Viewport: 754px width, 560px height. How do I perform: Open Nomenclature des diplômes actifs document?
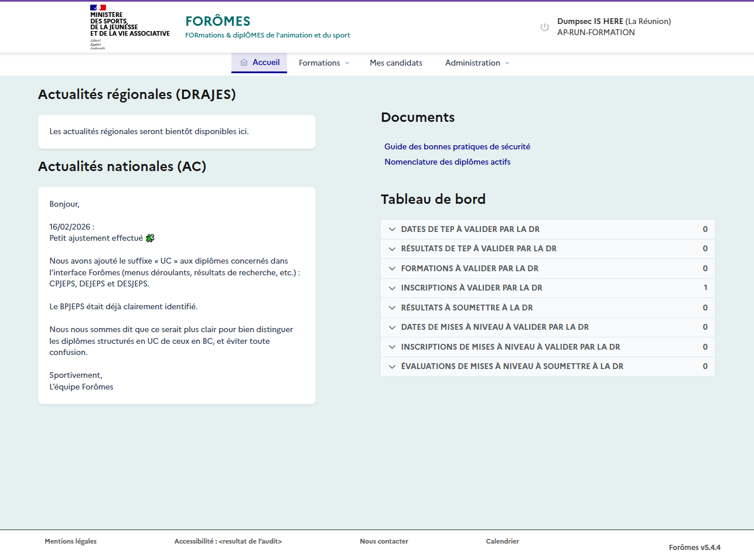click(447, 162)
